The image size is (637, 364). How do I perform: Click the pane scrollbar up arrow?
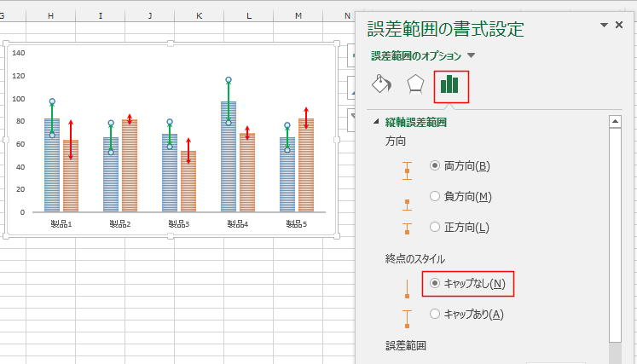[614, 121]
